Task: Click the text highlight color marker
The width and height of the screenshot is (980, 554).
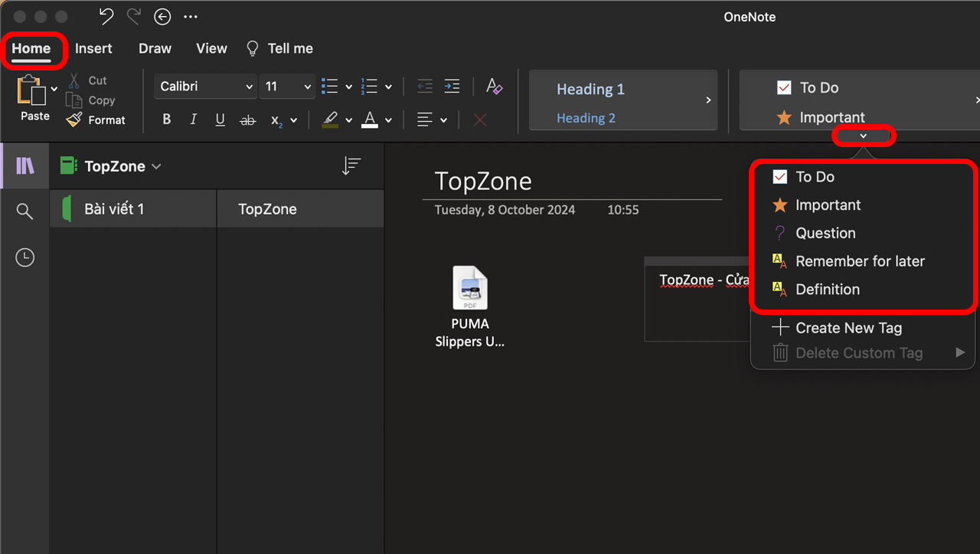Action: (x=330, y=120)
